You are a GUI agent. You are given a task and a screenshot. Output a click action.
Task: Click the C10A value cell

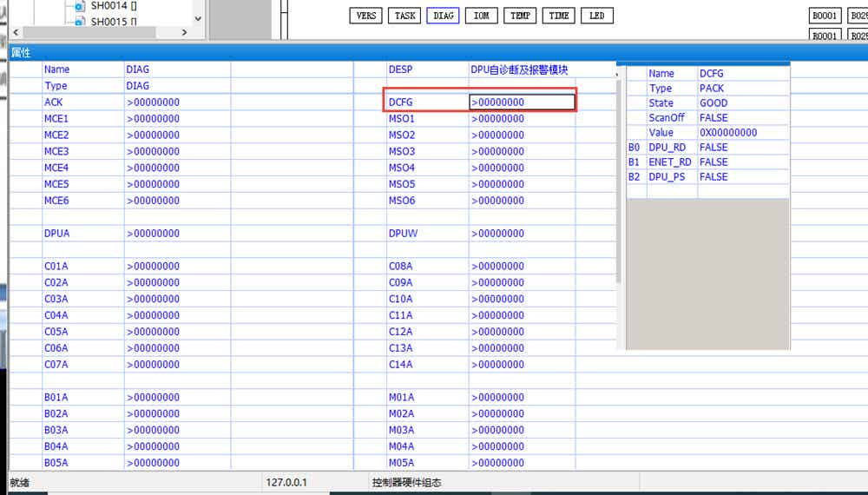click(x=522, y=299)
